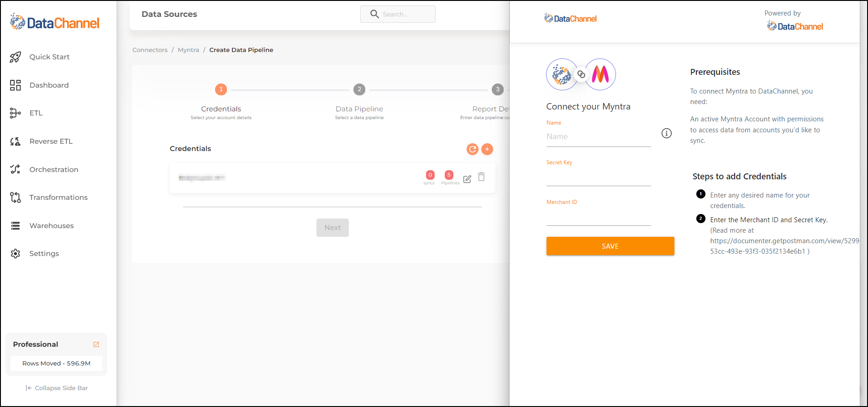
Task: Click the Prerequisites heading
Action: pos(715,72)
